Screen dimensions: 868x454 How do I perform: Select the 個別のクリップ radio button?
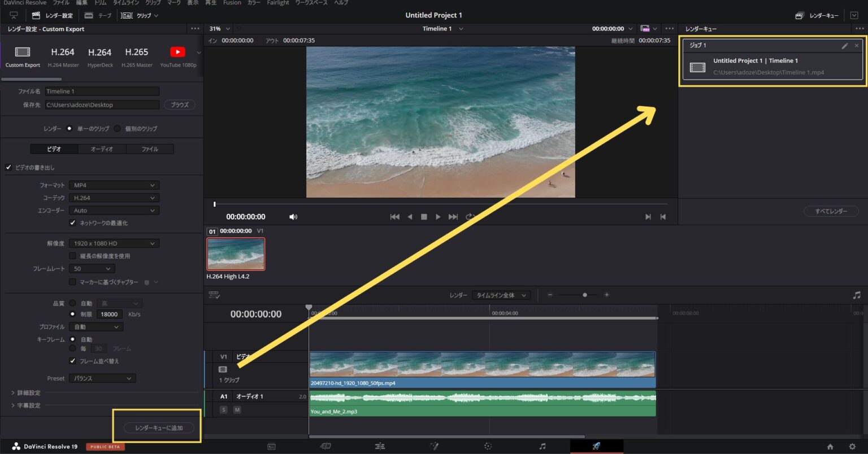[x=117, y=128]
